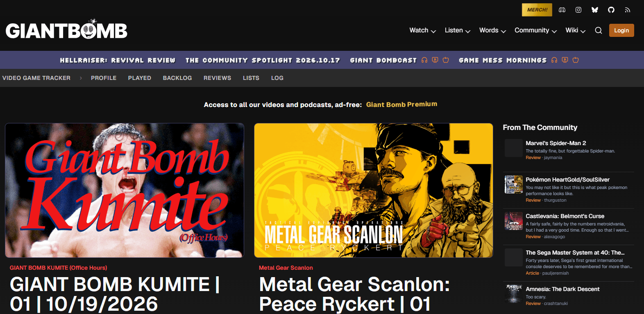Click the Pokémon HeartGold/SoulSilver cover icon
Screen dimensions: 644x314
(514, 184)
